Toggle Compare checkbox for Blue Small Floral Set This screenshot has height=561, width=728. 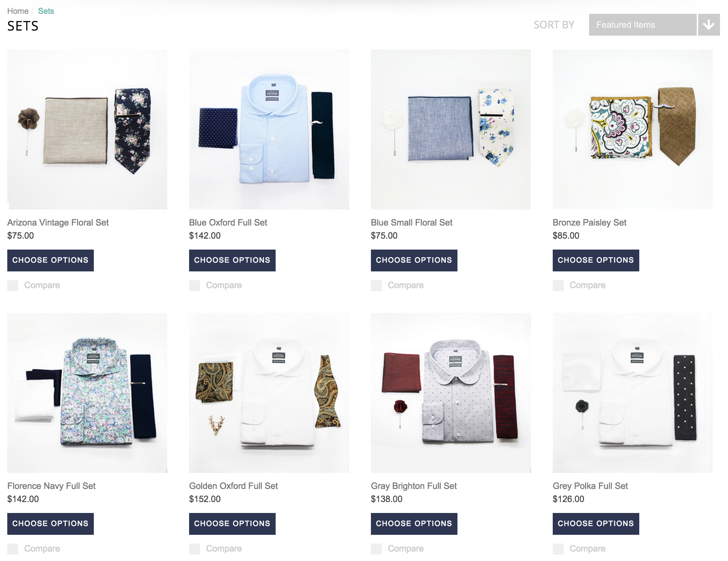(x=376, y=286)
